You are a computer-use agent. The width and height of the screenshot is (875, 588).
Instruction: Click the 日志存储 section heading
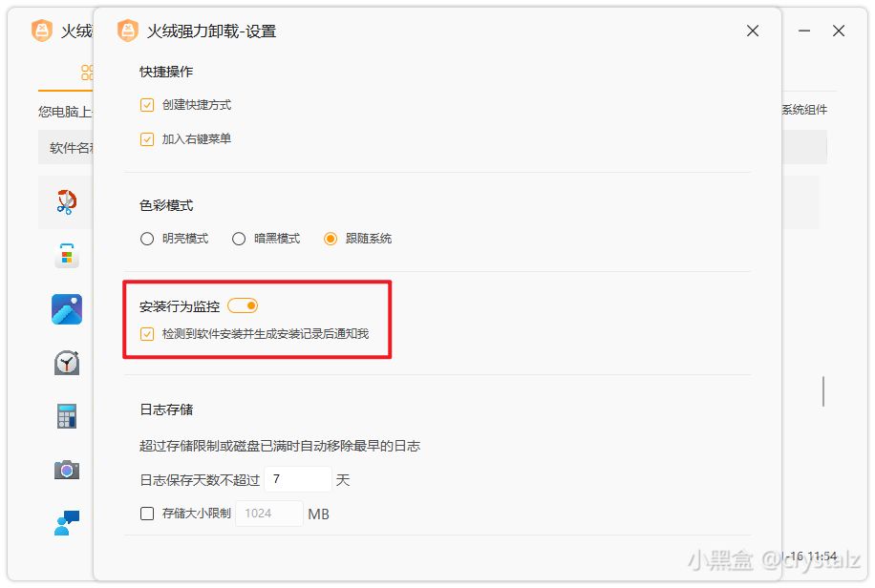[x=166, y=409]
